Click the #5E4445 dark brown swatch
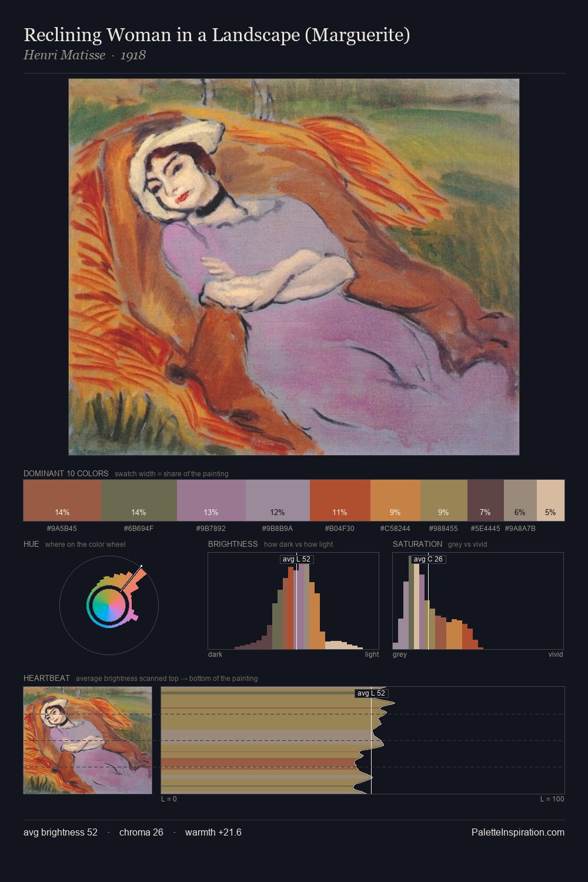The height and width of the screenshot is (882, 588). (x=486, y=500)
